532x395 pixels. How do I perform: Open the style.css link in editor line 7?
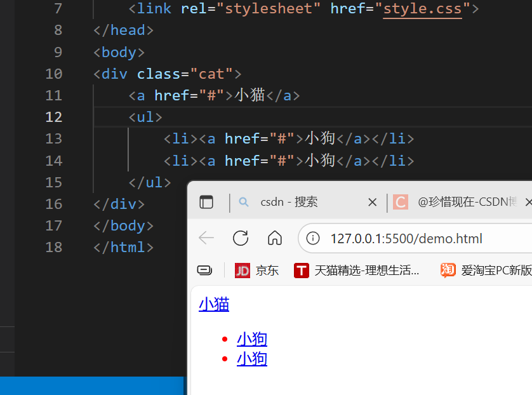tap(422, 9)
